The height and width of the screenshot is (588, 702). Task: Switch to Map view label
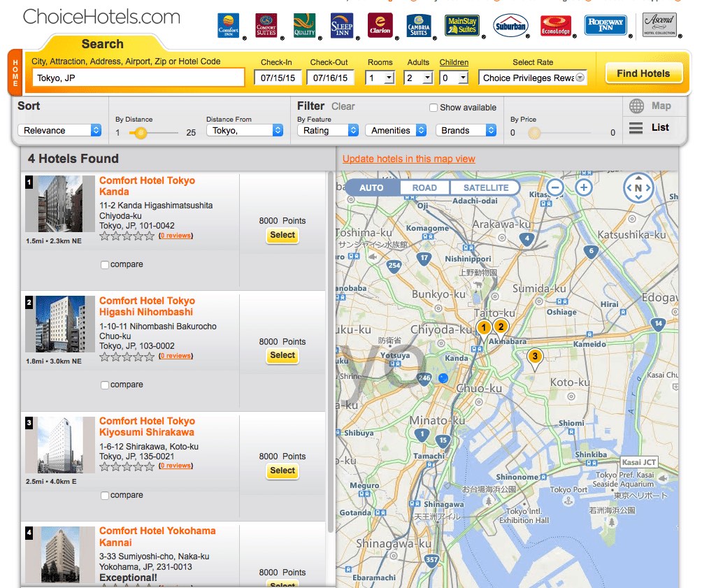661,106
